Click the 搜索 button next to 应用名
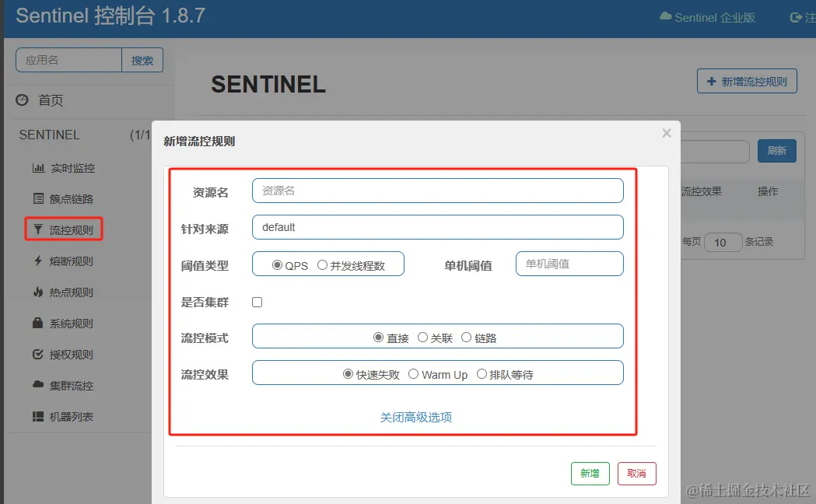 coord(142,60)
